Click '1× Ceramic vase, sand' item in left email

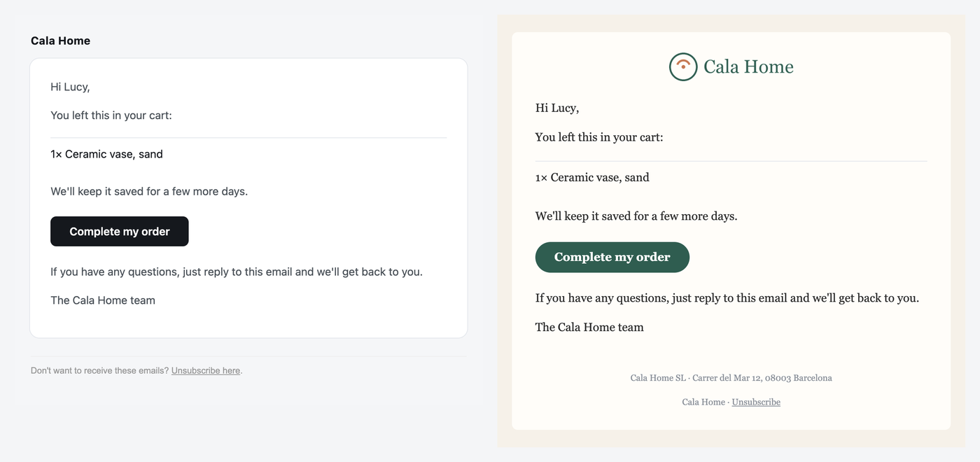[106, 154]
